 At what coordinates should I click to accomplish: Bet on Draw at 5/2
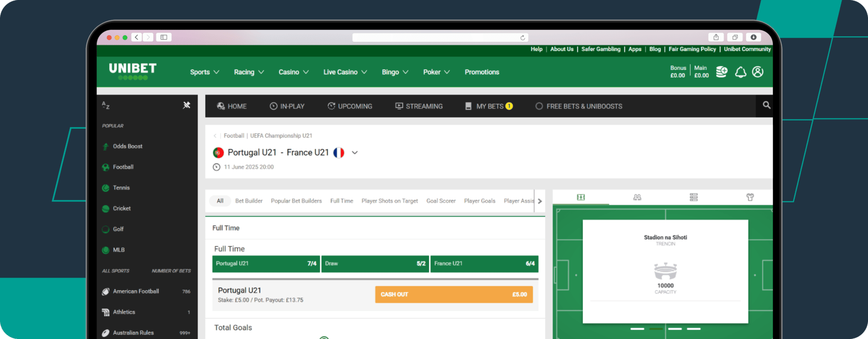tap(375, 264)
